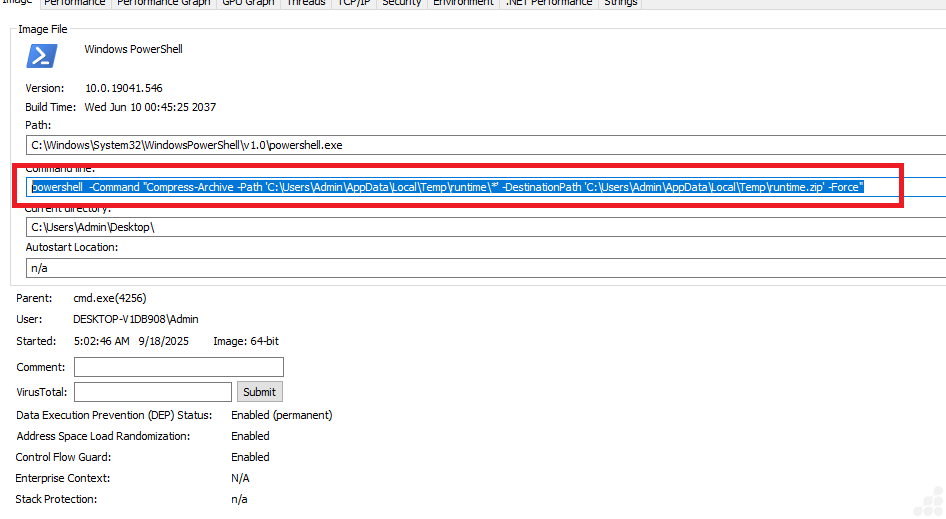946x519 pixels.
Task: Open the Security tab
Action: [402, 3]
